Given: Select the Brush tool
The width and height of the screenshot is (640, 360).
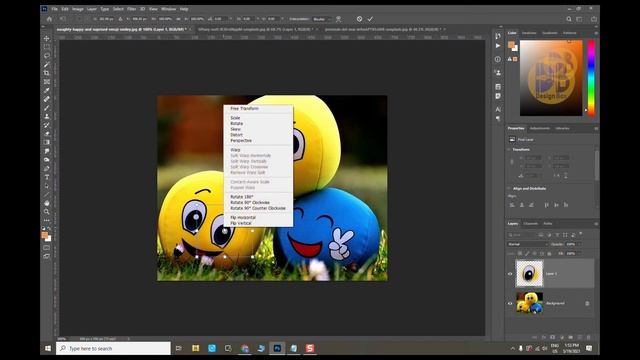Looking at the screenshot, I should (47, 108).
